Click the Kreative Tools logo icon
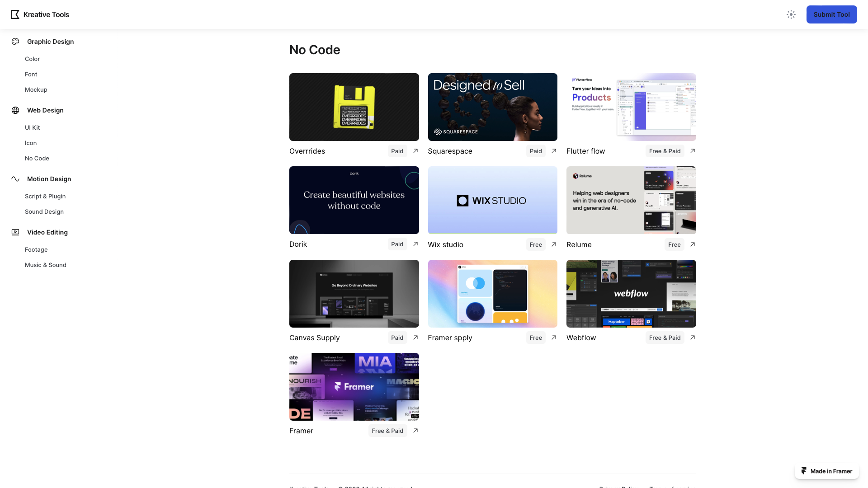Viewport: 868px width, 488px height. coord(15,14)
